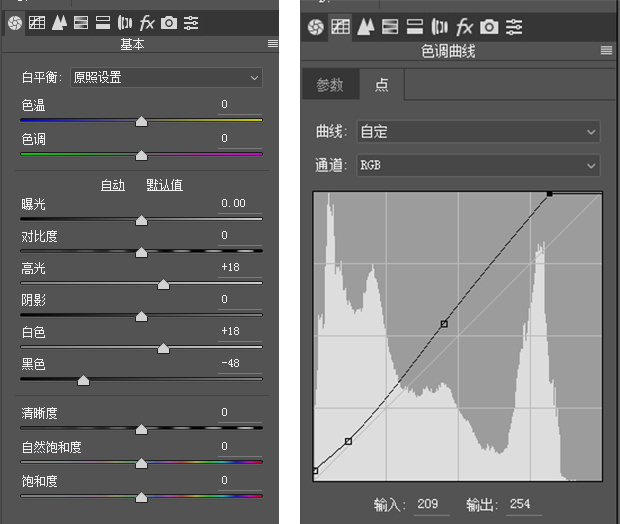The width and height of the screenshot is (620, 524).
Task: Open Split Toning icon in left panel
Action: coord(103,23)
